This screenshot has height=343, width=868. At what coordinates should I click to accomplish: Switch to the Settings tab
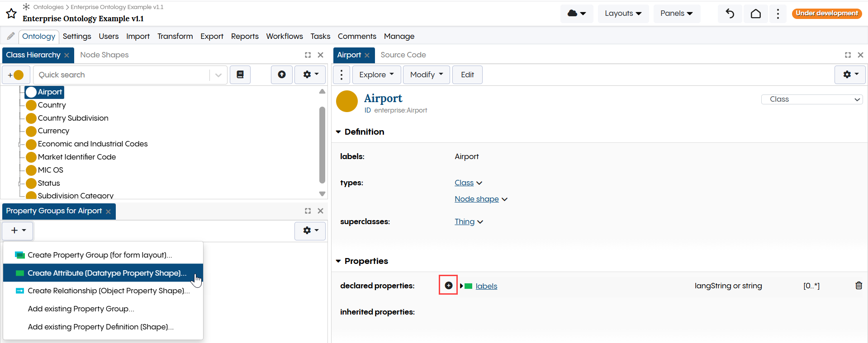[x=77, y=36]
